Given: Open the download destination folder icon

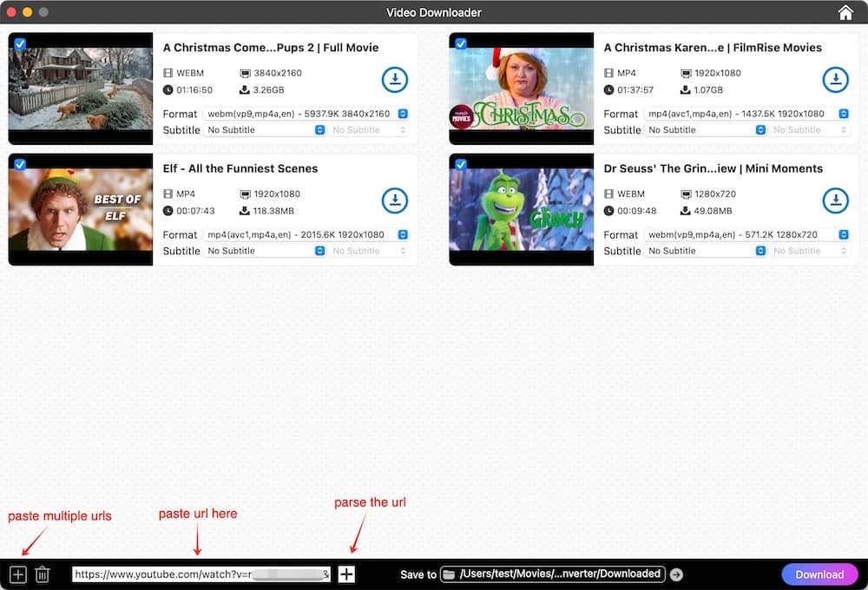Looking at the screenshot, I should 448,574.
